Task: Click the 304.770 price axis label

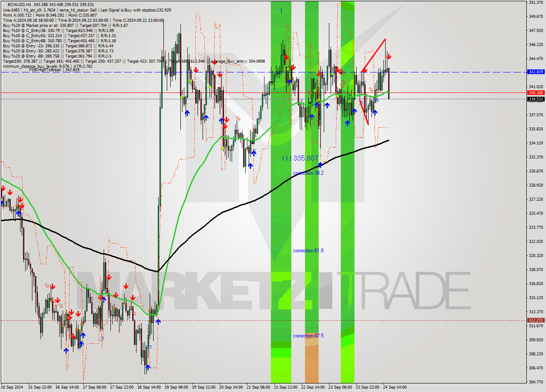Action: click(x=536, y=382)
